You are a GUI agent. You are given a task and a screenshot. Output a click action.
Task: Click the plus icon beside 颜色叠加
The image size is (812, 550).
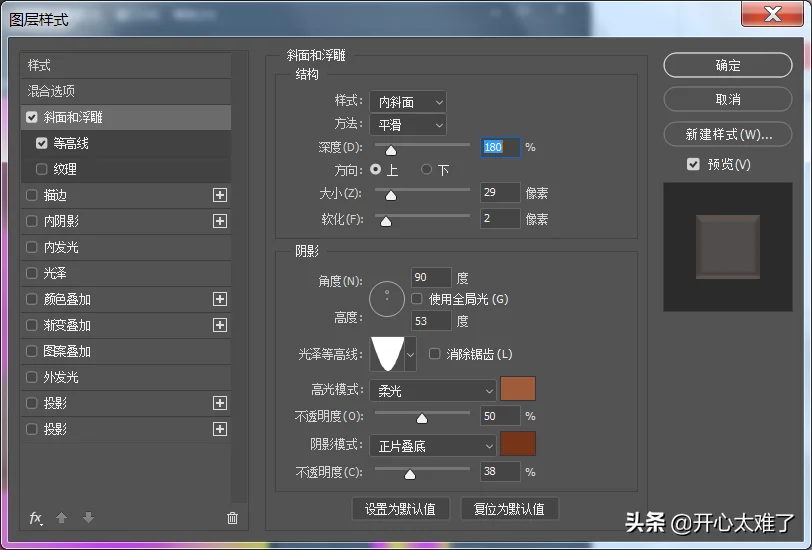tap(220, 299)
